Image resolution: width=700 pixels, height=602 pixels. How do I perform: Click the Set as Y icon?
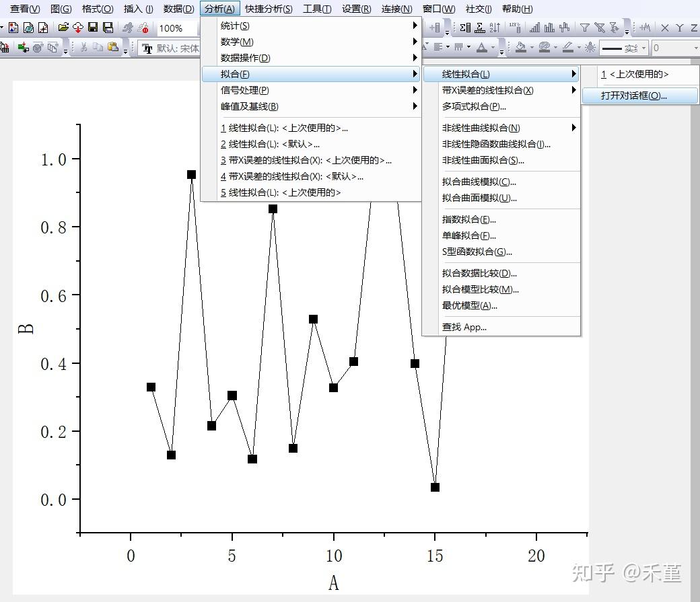coord(679,28)
